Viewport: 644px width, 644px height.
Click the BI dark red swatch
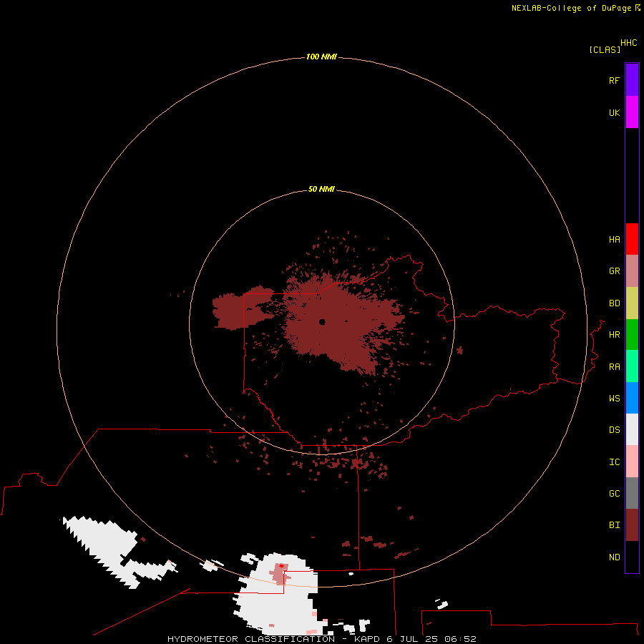632,525
